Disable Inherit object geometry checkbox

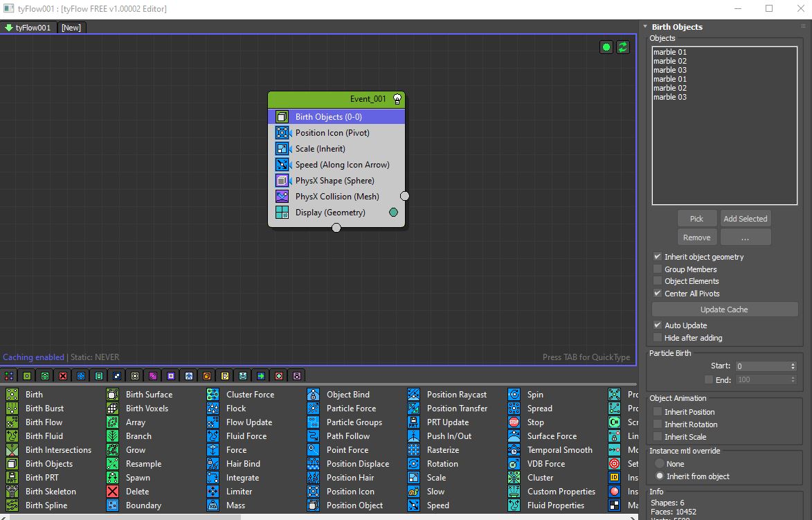(x=658, y=257)
